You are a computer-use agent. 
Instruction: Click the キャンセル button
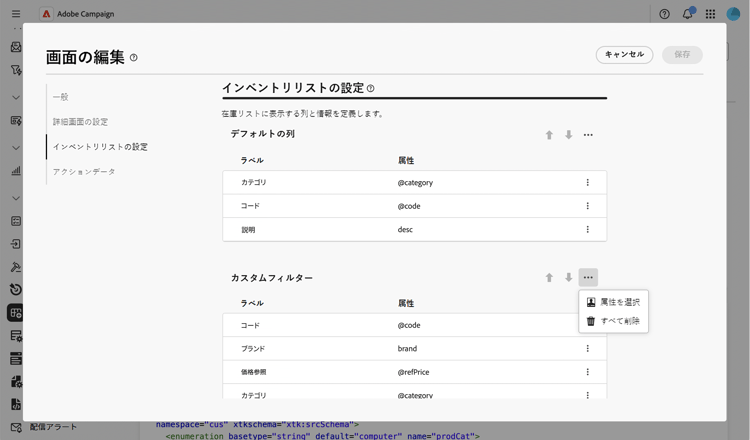(624, 55)
